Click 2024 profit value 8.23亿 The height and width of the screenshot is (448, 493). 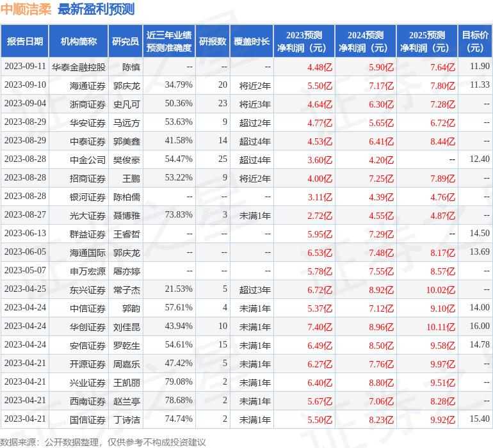(x=381, y=420)
